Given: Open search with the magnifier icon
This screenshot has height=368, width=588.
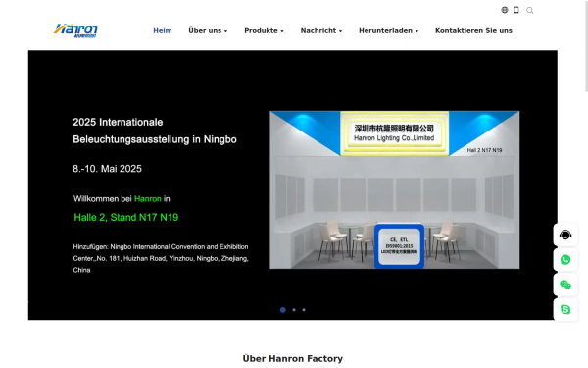Looking at the screenshot, I should point(529,10).
